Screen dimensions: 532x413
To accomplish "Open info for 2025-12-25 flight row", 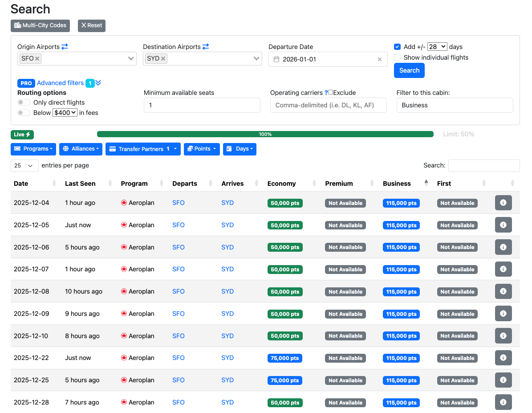I will (x=503, y=380).
